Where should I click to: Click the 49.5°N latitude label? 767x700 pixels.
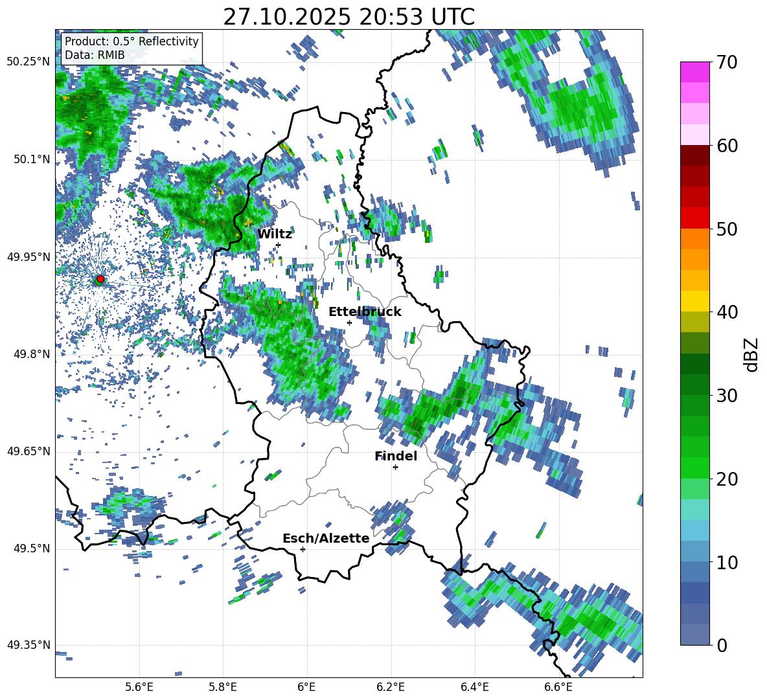click(31, 549)
